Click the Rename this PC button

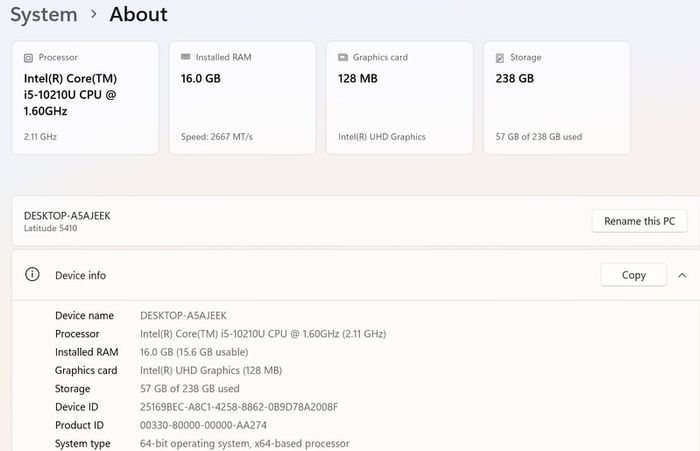639,221
